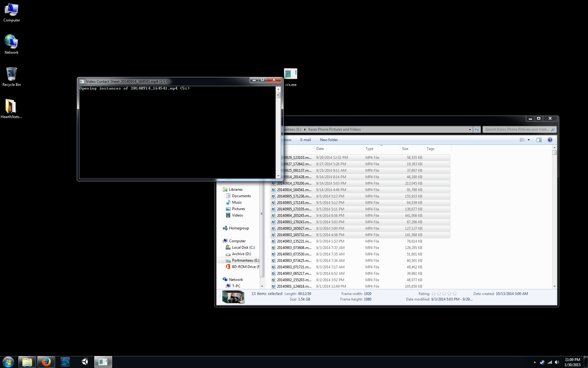
Task: Rate selection with the fifth star
Action: click(x=454, y=294)
